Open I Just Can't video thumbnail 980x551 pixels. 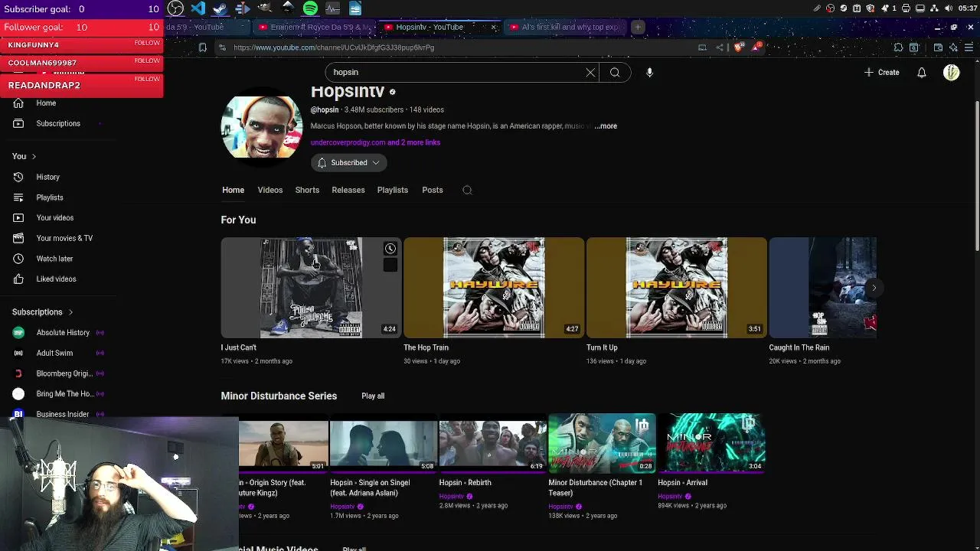point(311,288)
